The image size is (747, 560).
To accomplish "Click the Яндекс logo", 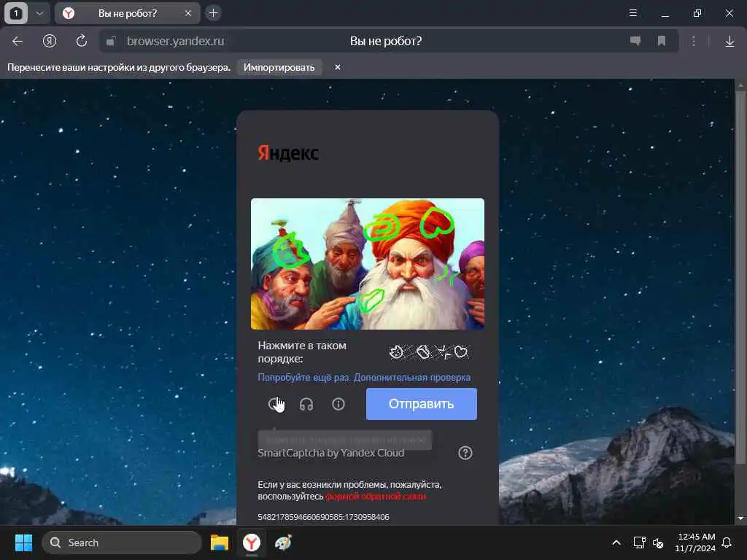I will pos(288,153).
